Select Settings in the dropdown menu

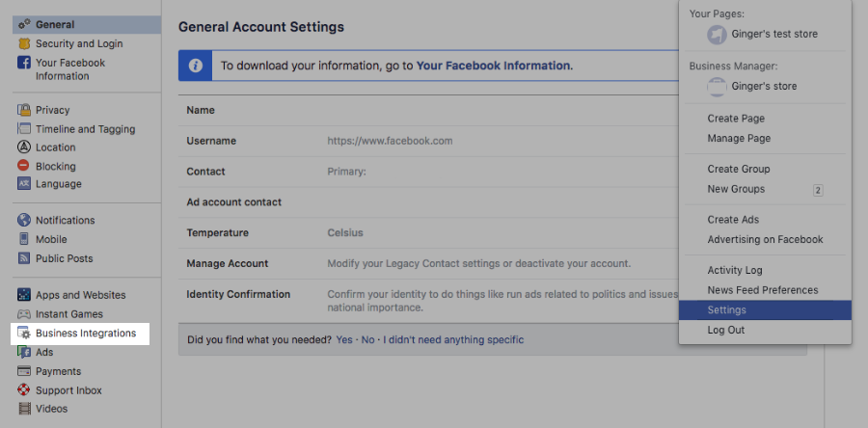(726, 310)
